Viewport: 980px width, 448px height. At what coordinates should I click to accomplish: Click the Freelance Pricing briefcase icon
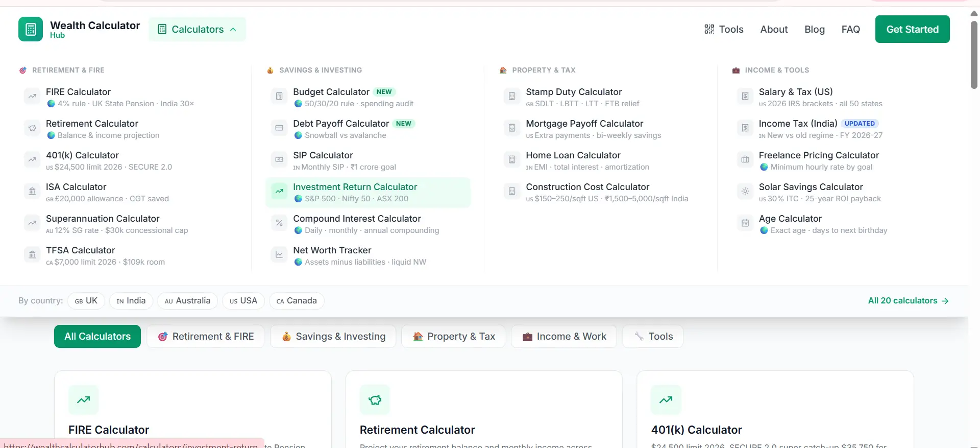(x=745, y=160)
